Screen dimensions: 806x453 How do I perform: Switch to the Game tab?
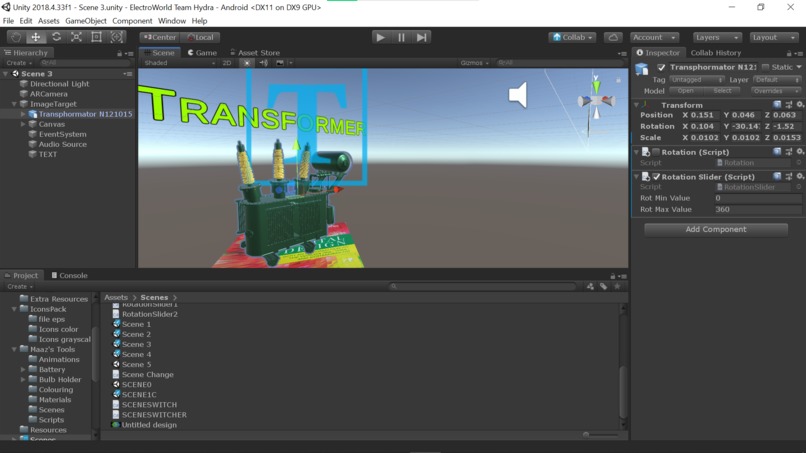coord(202,52)
